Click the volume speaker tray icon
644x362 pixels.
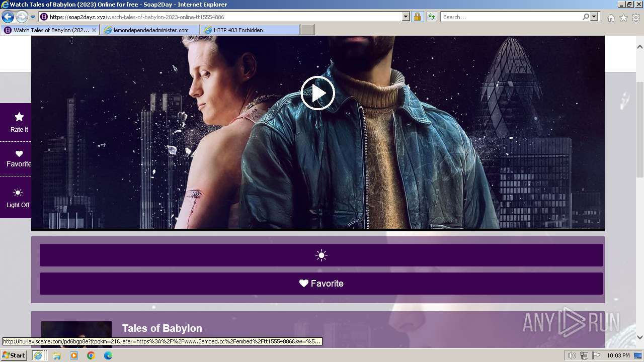[x=572, y=355]
